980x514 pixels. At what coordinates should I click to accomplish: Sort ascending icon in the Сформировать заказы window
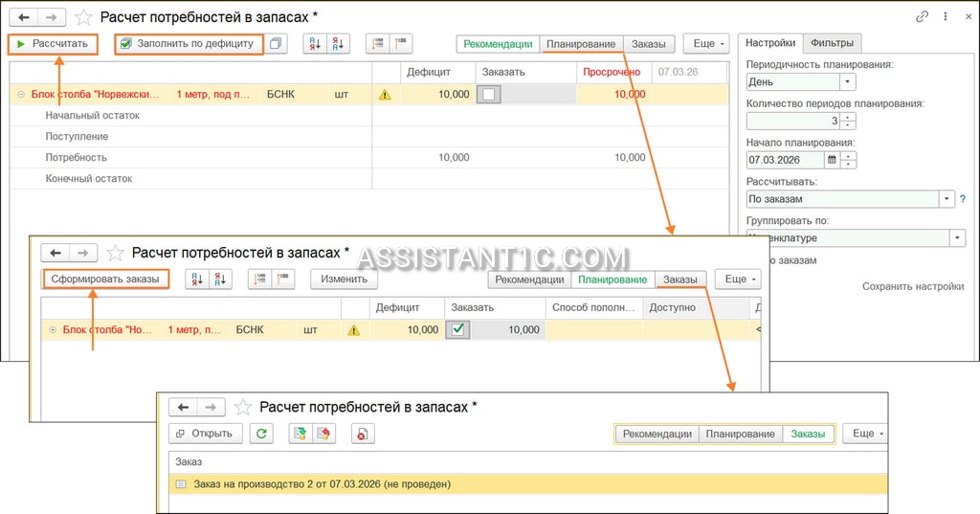pyautogui.click(x=197, y=279)
